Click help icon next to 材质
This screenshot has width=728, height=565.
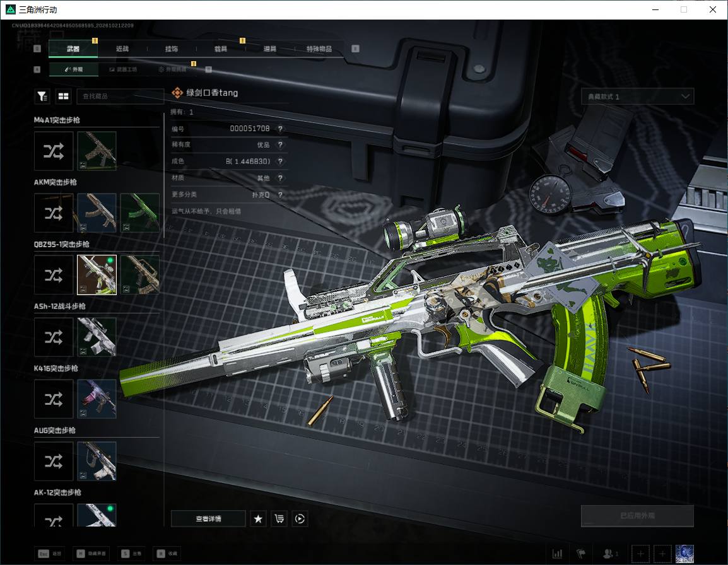coord(280,178)
